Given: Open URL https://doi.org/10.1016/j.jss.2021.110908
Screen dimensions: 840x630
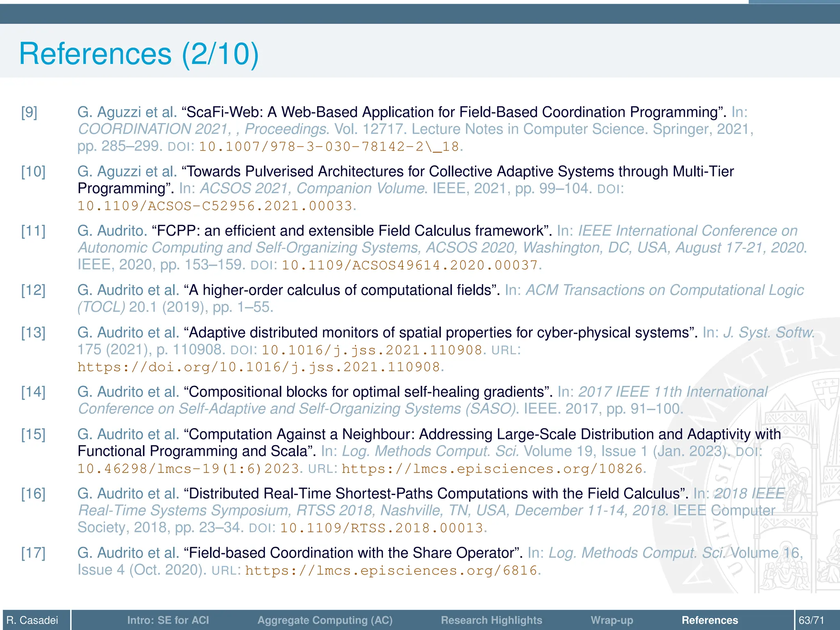Looking at the screenshot, I should pos(259,367).
